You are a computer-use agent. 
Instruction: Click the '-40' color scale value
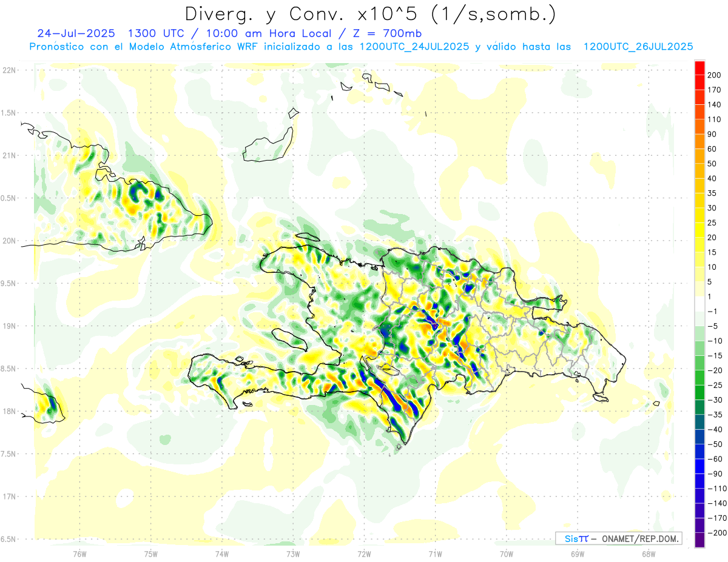[714, 430]
